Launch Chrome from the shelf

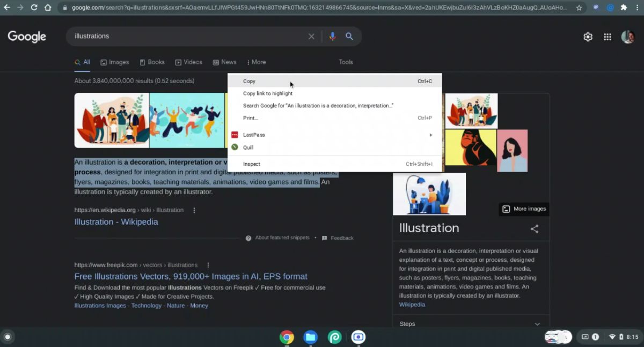[x=287, y=337]
